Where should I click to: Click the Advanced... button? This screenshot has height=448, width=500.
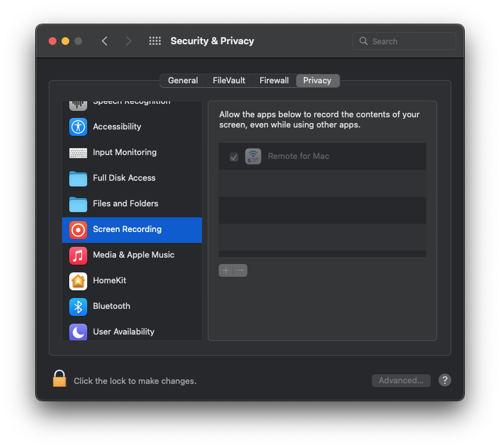coord(401,381)
